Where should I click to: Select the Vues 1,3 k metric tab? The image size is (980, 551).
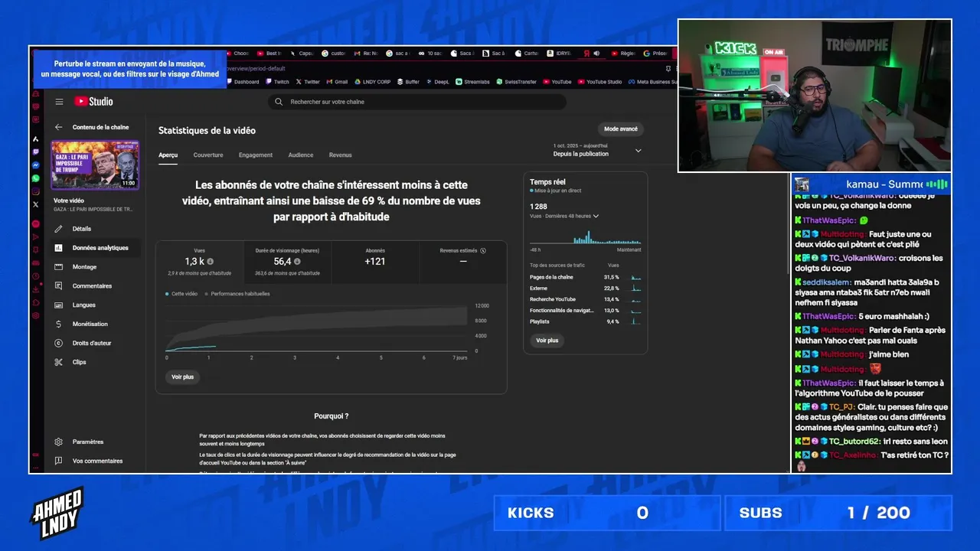click(x=200, y=262)
